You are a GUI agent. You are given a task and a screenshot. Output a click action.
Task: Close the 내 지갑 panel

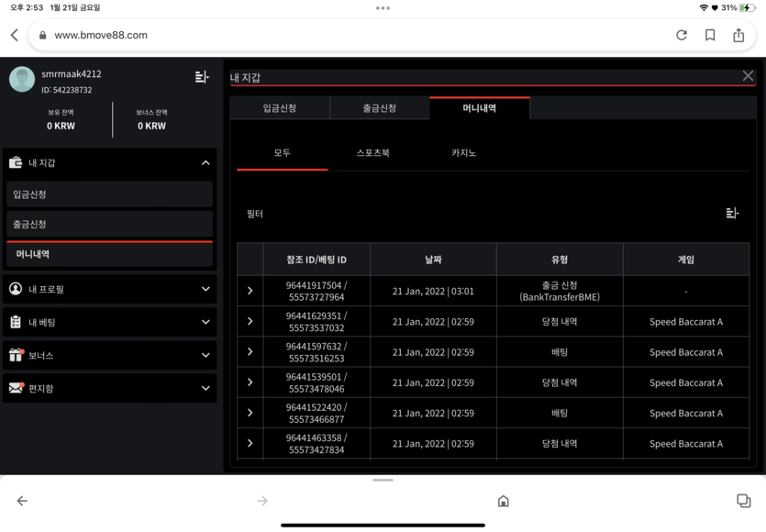click(x=748, y=76)
